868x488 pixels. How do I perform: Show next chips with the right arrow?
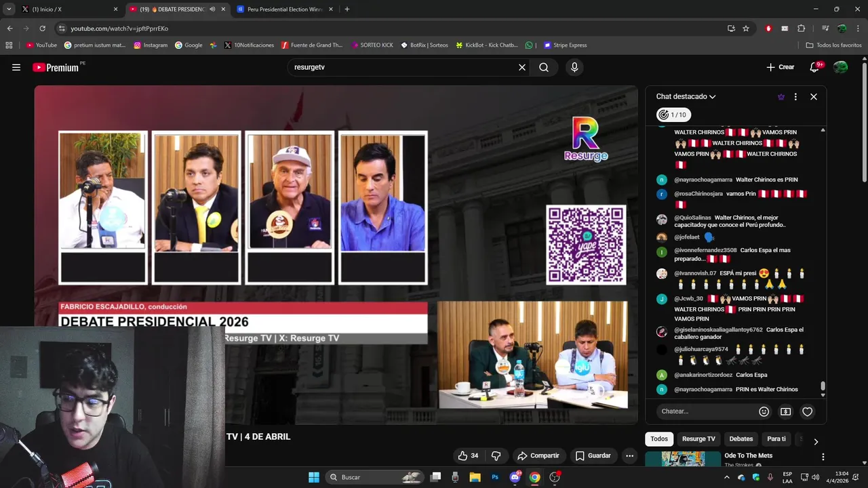tap(816, 441)
